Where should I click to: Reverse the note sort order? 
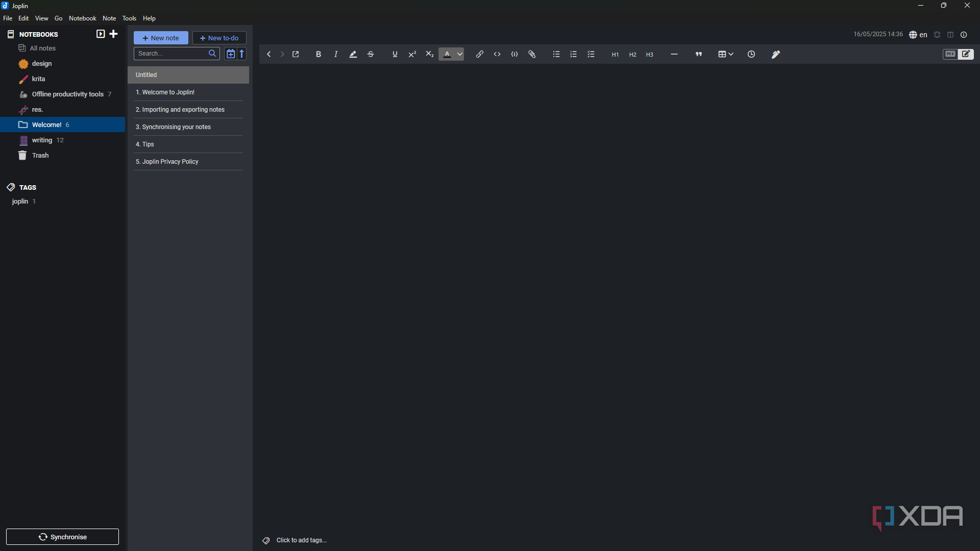(242, 54)
